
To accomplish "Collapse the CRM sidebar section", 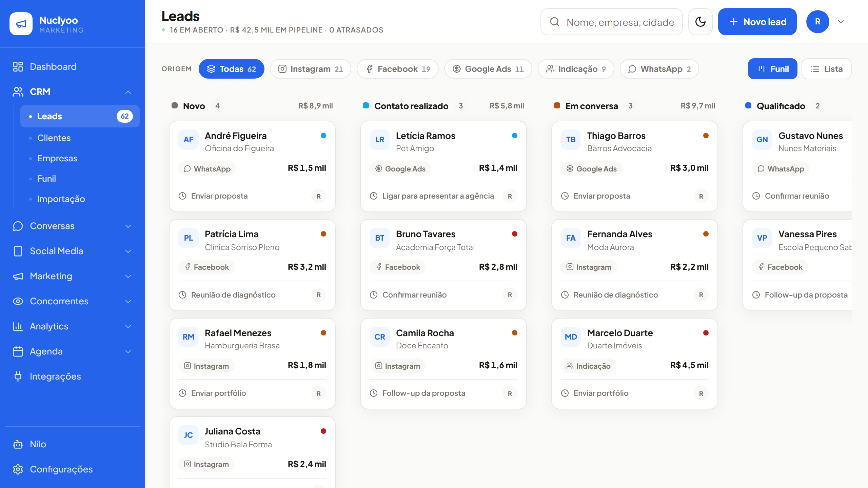I will point(128,92).
